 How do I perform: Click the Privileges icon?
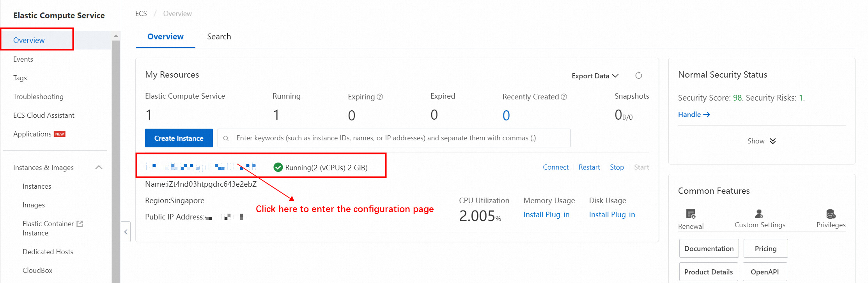[x=831, y=214]
